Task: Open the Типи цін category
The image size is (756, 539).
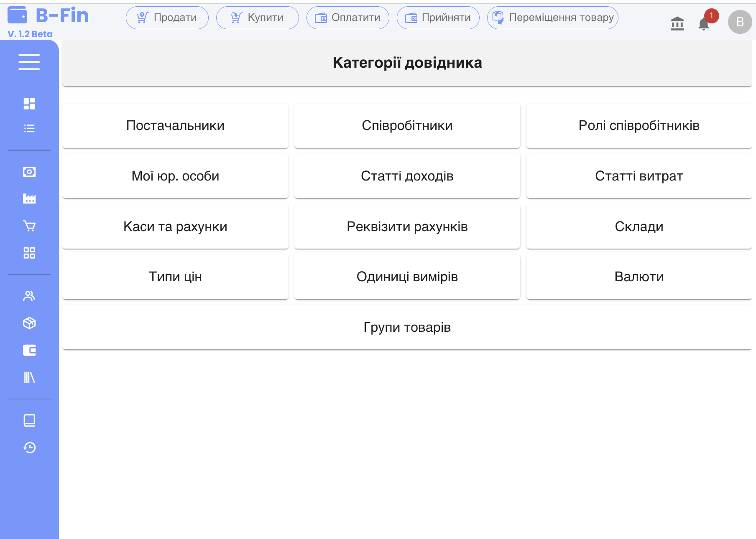Action: pyautogui.click(x=175, y=277)
